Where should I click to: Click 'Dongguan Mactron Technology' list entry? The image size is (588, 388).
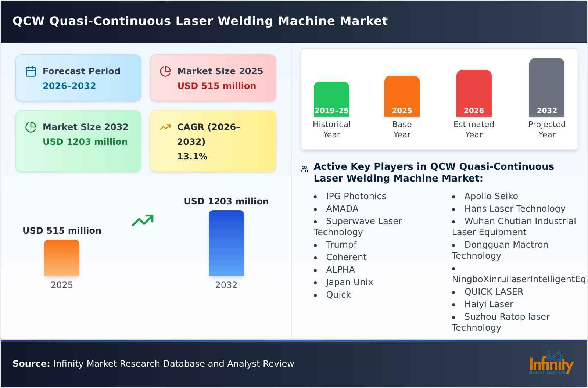click(500, 250)
